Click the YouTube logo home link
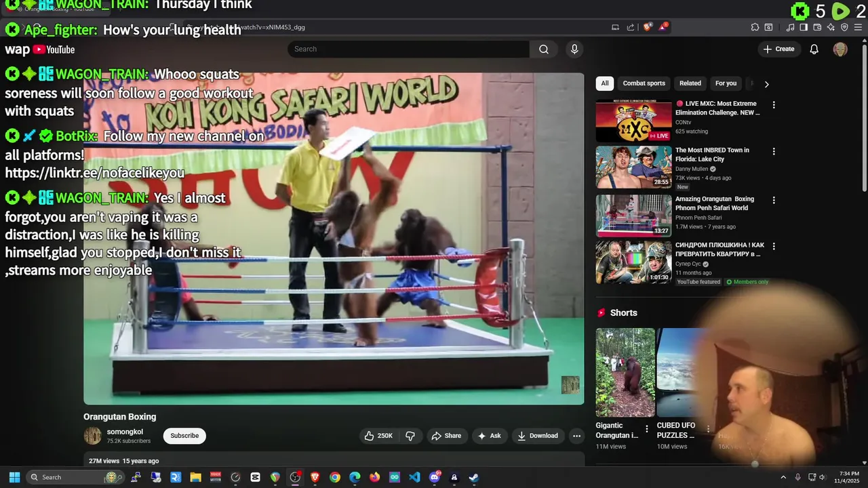The width and height of the screenshot is (868, 488). coord(54,49)
